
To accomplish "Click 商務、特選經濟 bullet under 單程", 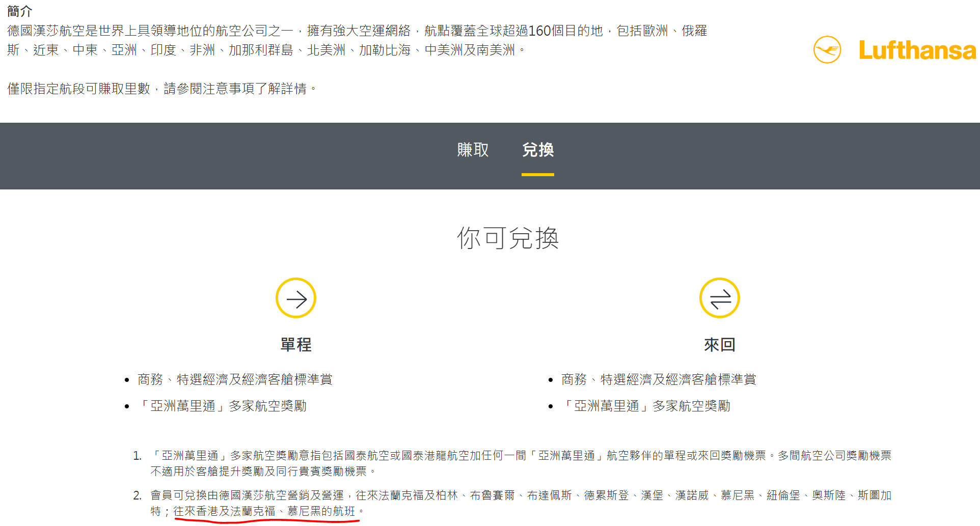I will point(235,379).
